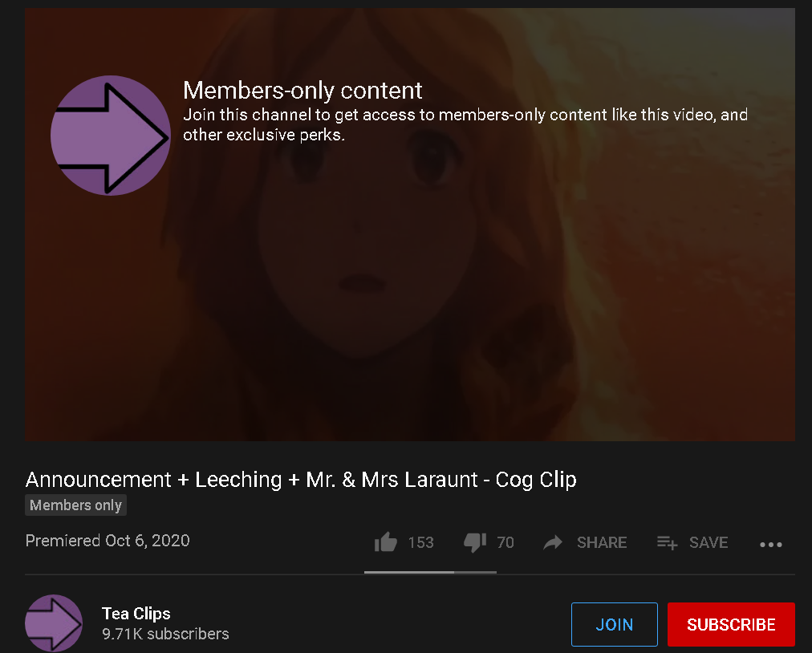Screen dimensions: 812x653
Task: Click the thumbs-up like icon
Action: coord(385,542)
